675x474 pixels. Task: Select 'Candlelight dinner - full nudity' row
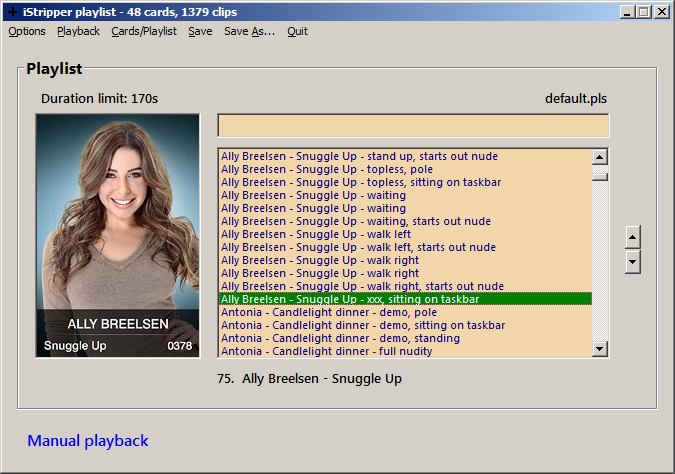tap(406, 351)
